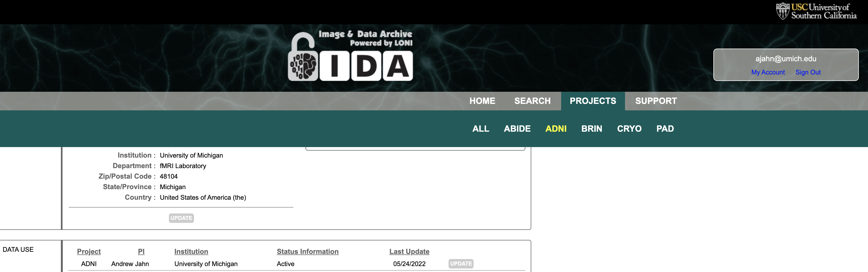Click the Image & Data Archive title text

click(365, 34)
